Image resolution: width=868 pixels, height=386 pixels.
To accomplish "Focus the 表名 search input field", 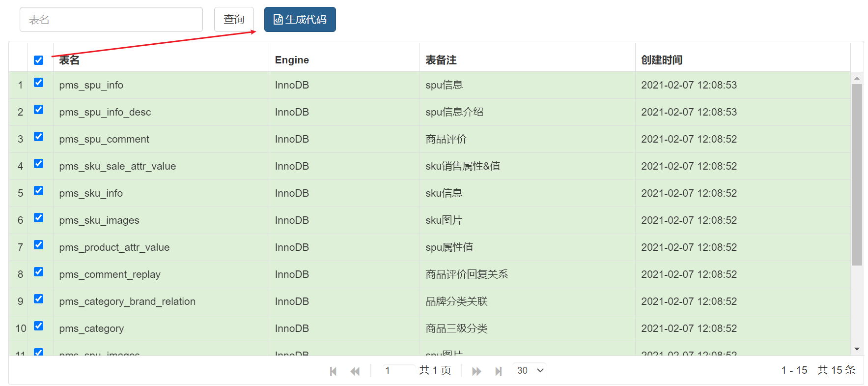I will coord(111,20).
